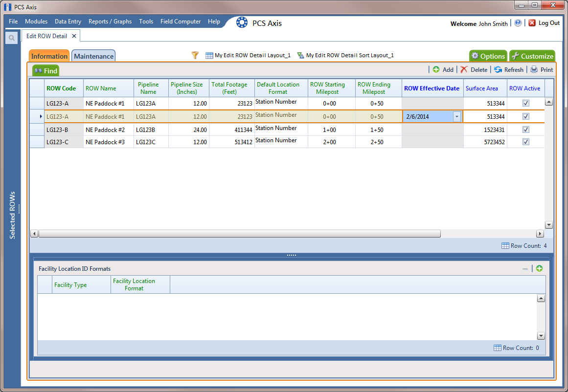Click Pipeline Size value 24.00
The height and width of the screenshot is (392, 568).
click(189, 130)
